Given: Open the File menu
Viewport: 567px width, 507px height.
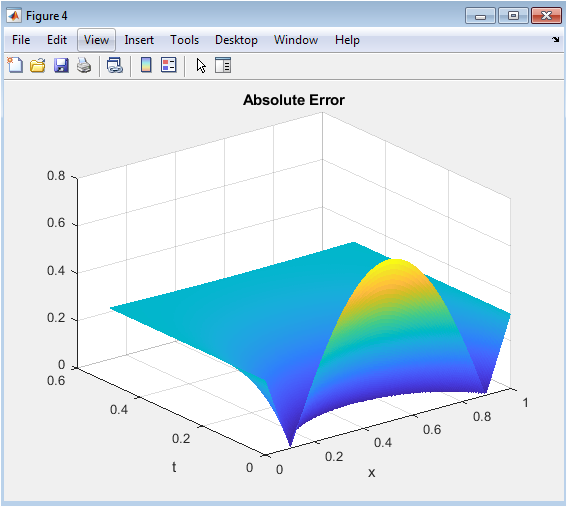Looking at the screenshot, I should point(21,40).
